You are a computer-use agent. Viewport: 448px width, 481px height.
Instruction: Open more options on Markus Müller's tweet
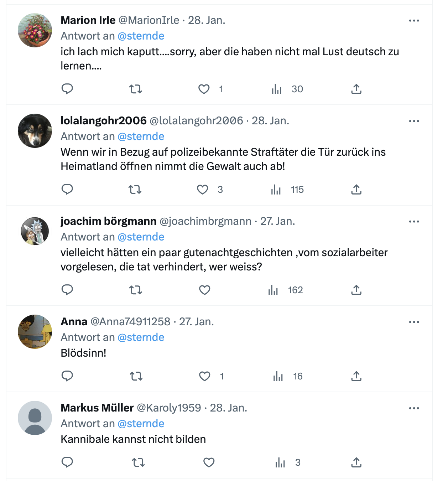pyautogui.click(x=414, y=408)
